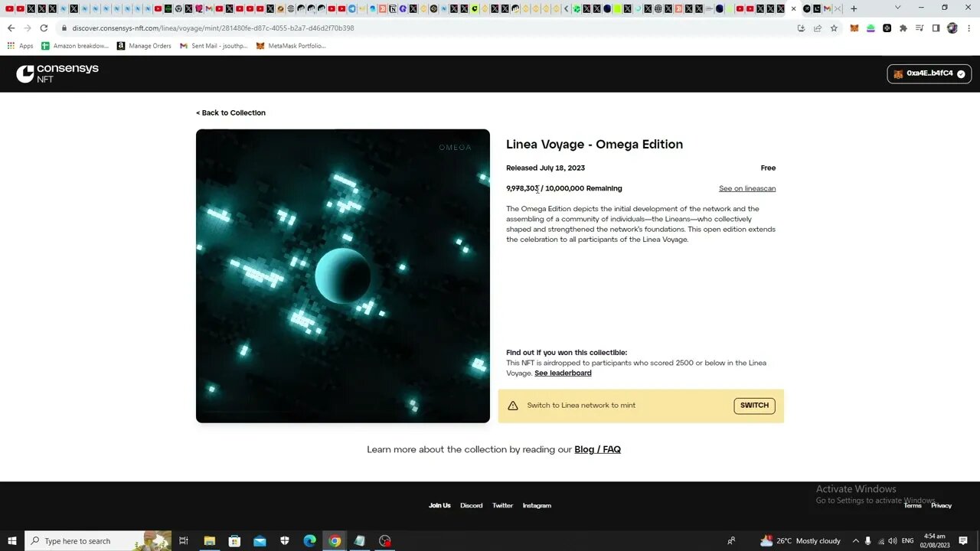
Task: Open the Blog / FAQ link
Action: 597,449
